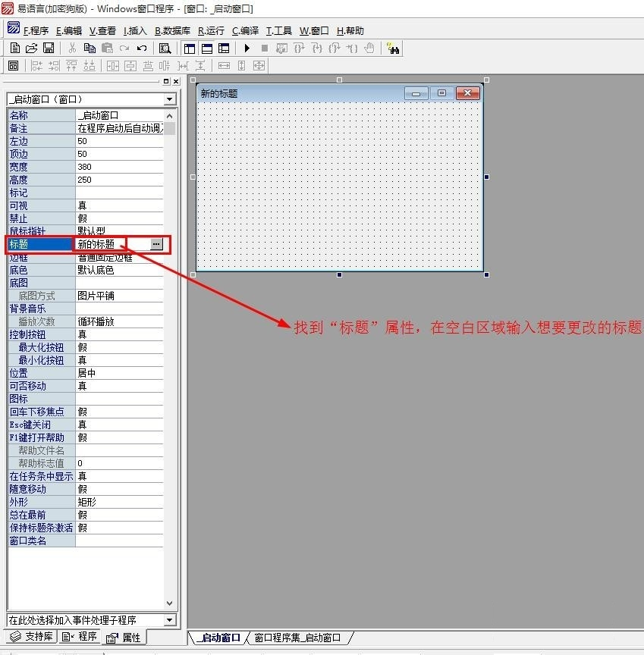Viewport: 644px width, 655px height.
Task: Open the V.查看 menu
Action: [x=102, y=31]
